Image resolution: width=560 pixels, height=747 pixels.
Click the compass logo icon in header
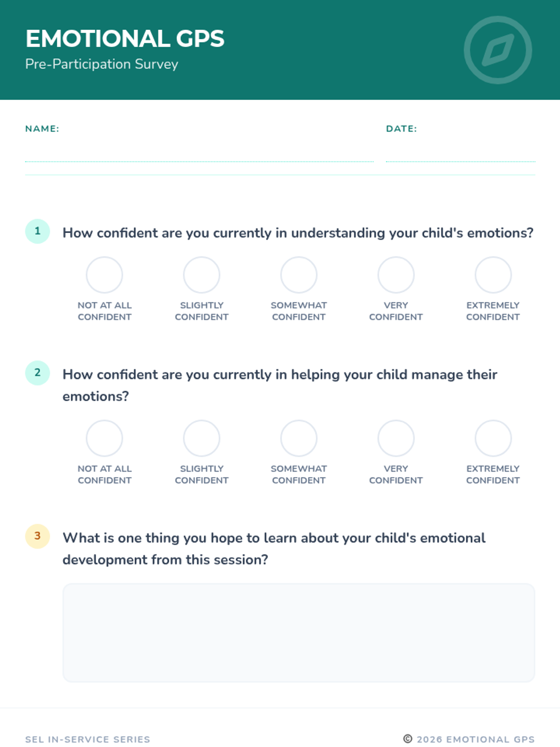click(x=497, y=50)
